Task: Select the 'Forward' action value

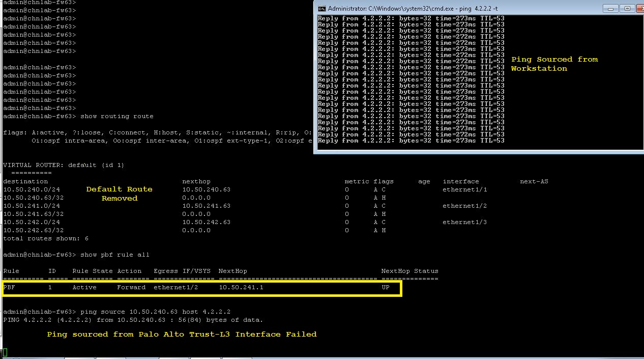Action: (x=131, y=287)
